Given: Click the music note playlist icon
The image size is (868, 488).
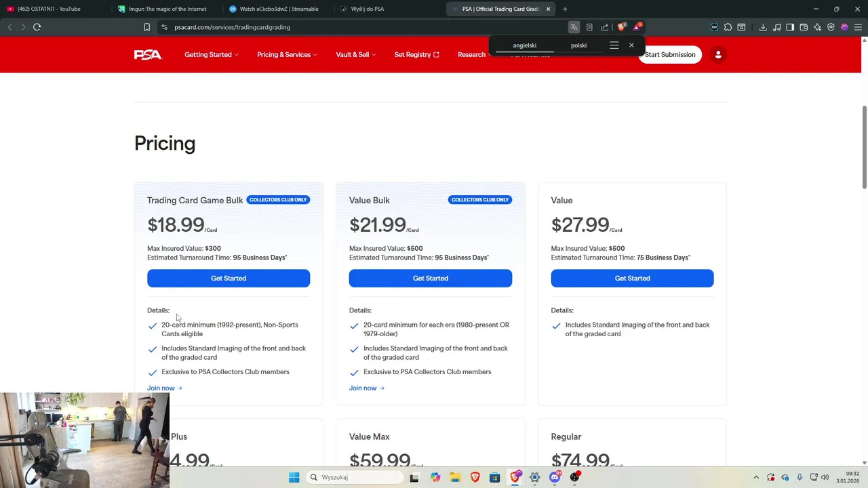Looking at the screenshot, I should 776,27.
